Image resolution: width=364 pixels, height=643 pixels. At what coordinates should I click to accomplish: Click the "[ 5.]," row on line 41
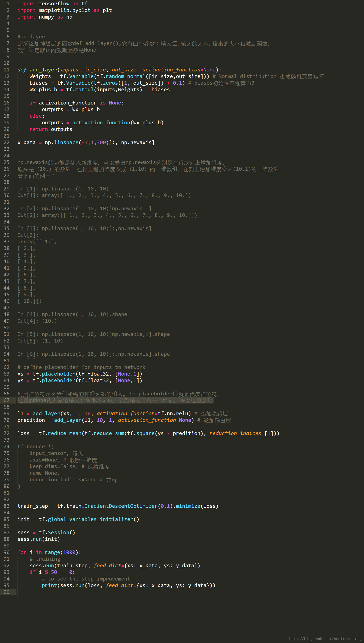(x=26, y=268)
